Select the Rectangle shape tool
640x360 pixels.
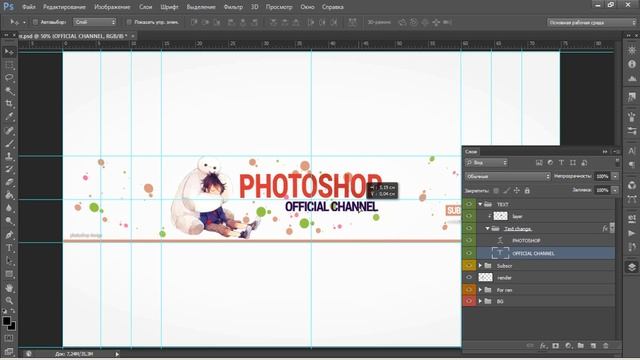pyautogui.click(x=9, y=274)
